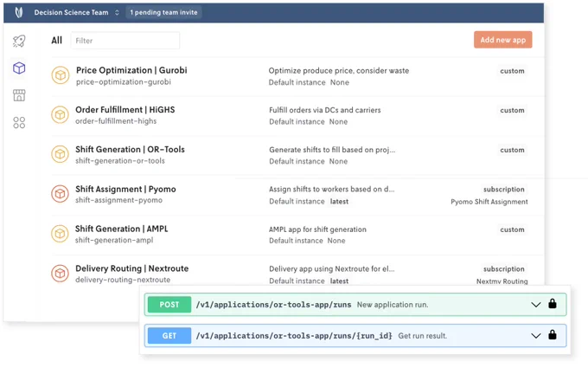Open Shift Generation | AMPL app
Viewport: 588px width, 368px height.
(x=122, y=229)
